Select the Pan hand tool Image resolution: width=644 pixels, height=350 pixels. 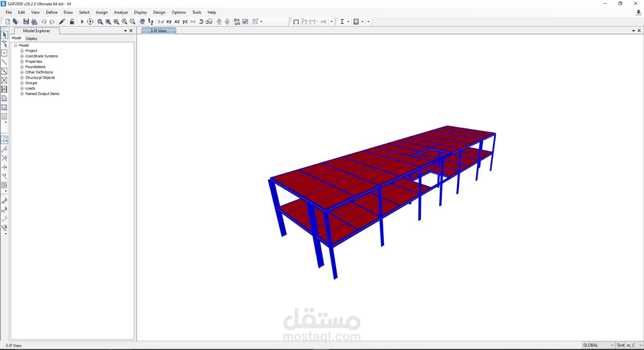click(x=142, y=22)
